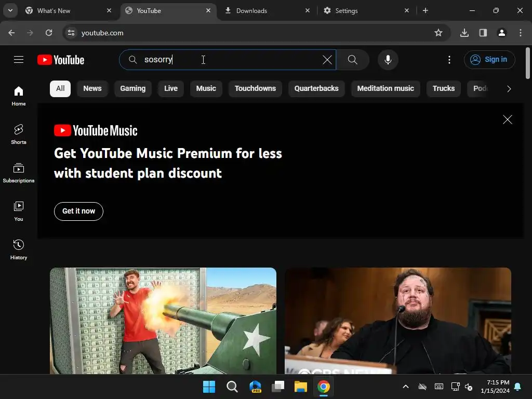Select the Trucks filter chip

coord(444,88)
